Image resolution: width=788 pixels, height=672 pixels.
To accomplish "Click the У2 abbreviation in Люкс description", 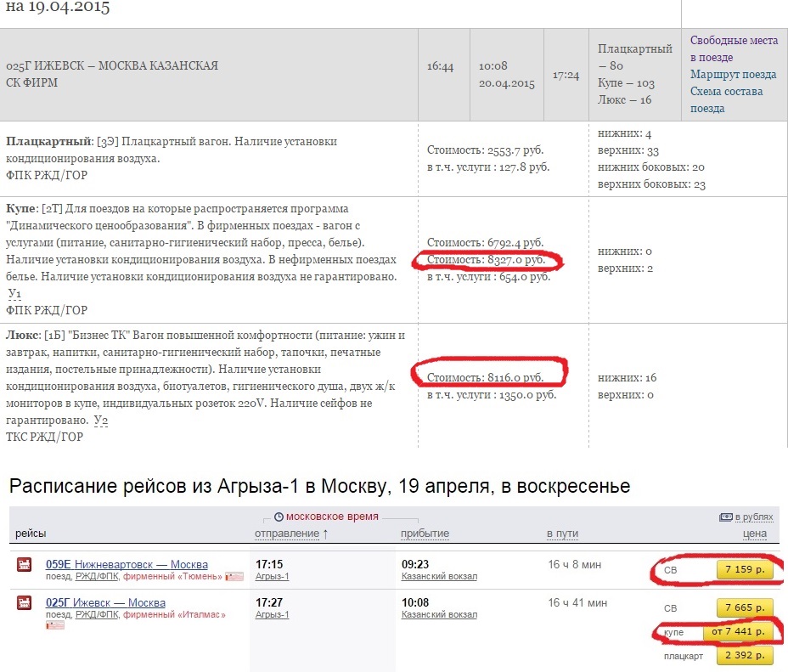I will pyautogui.click(x=101, y=421).
